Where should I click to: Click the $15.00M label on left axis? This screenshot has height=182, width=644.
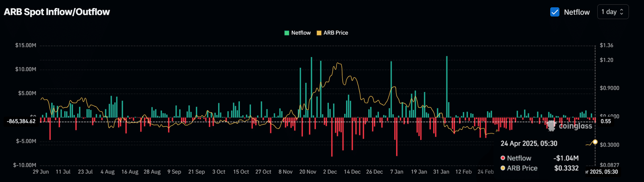[26, 46]
